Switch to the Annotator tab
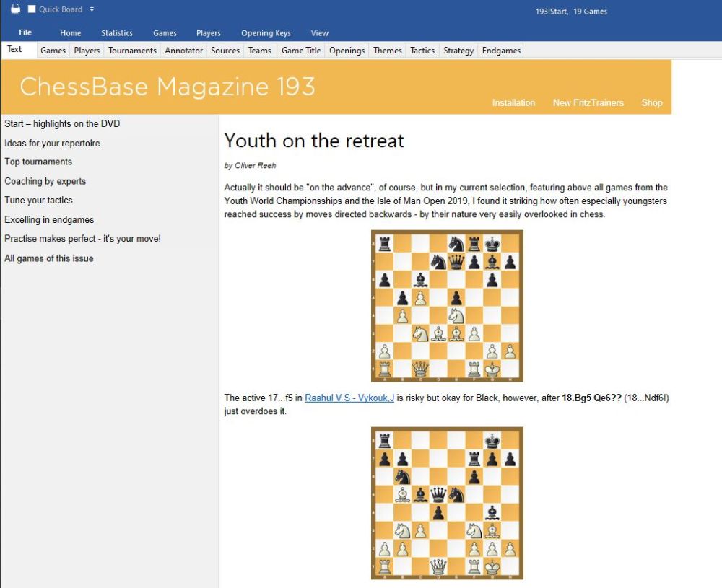 [x=183, y=51]
